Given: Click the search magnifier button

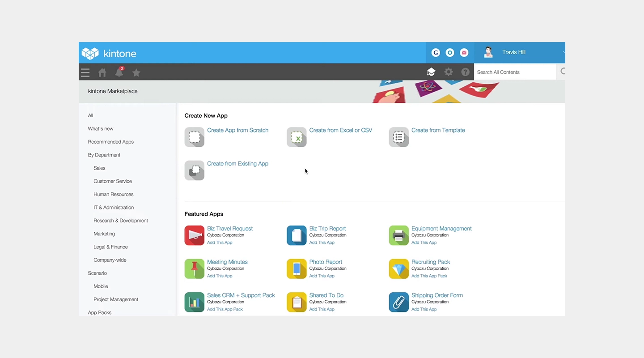Looking at the screenshot, I should [562, 72].
